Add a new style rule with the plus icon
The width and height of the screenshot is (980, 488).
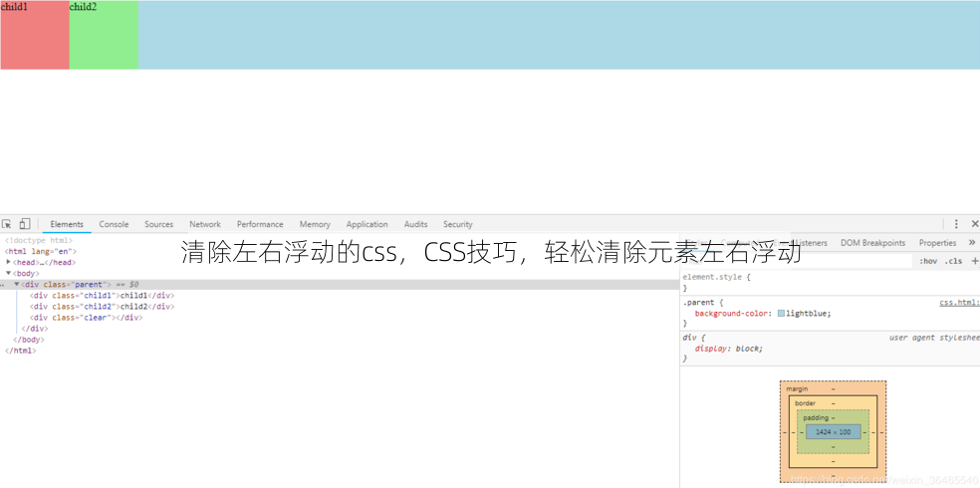tap(974, 261)
